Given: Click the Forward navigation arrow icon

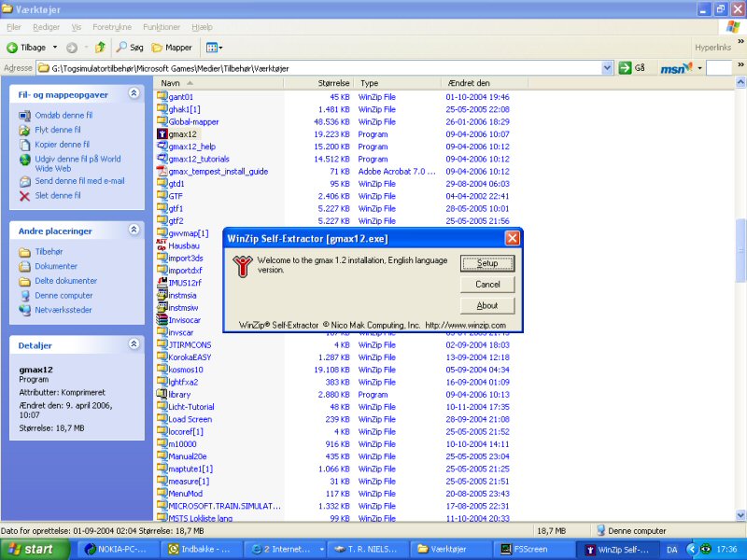Looking at the screenshot, I should [72, 48].
